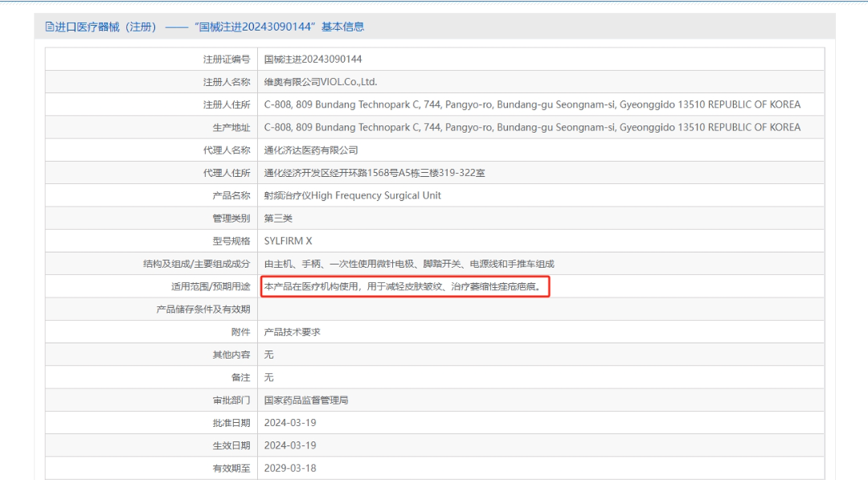Select registrant name 维奥有限公司VIOL.Co.,Ltd.
Image resolution: width=868 pixels, height=480 pixels.
click(x=320, y=81)
